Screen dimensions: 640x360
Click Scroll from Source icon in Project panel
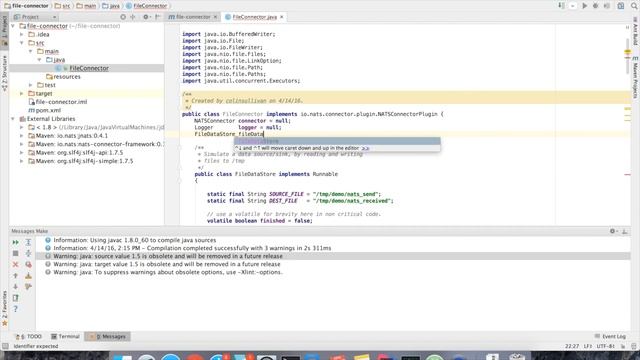(123, 17)
